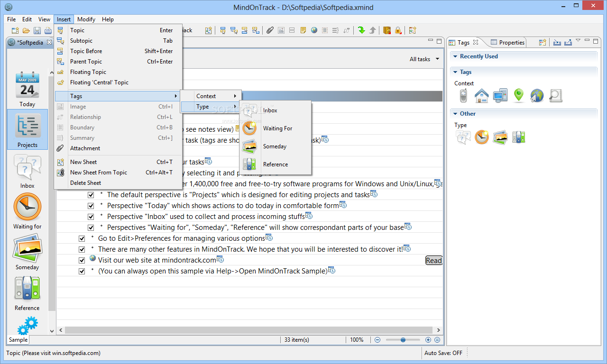Image resolution: width=607 pixels, height=364 pixels.
Task: Click the import arrow icon in Tags panel toolbar
Action: click(x=557, y=43)
